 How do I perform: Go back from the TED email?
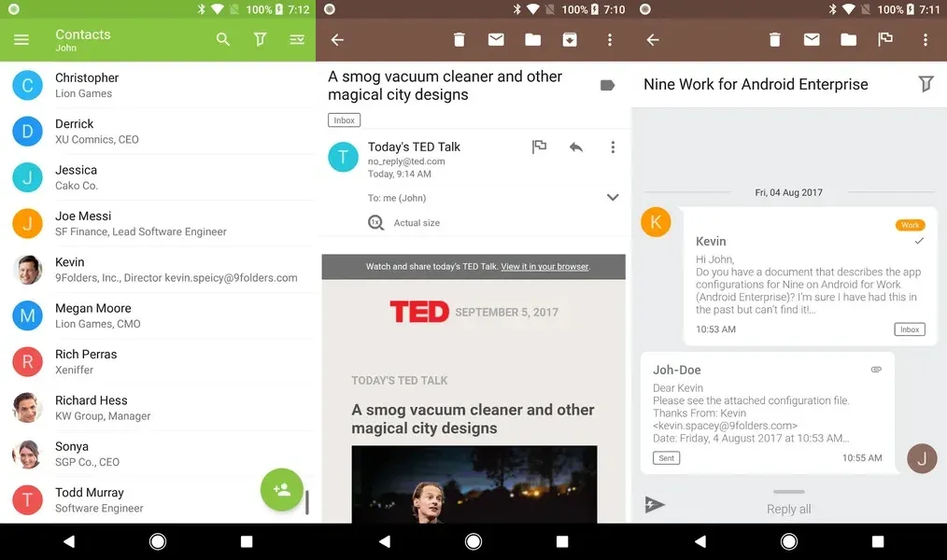click(x=337, y=40)
